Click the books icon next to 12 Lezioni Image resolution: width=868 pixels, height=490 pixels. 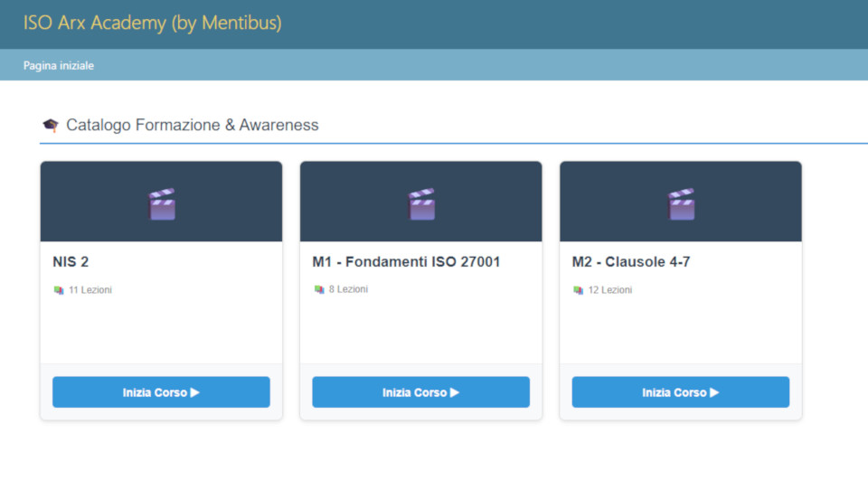point(578,290)
